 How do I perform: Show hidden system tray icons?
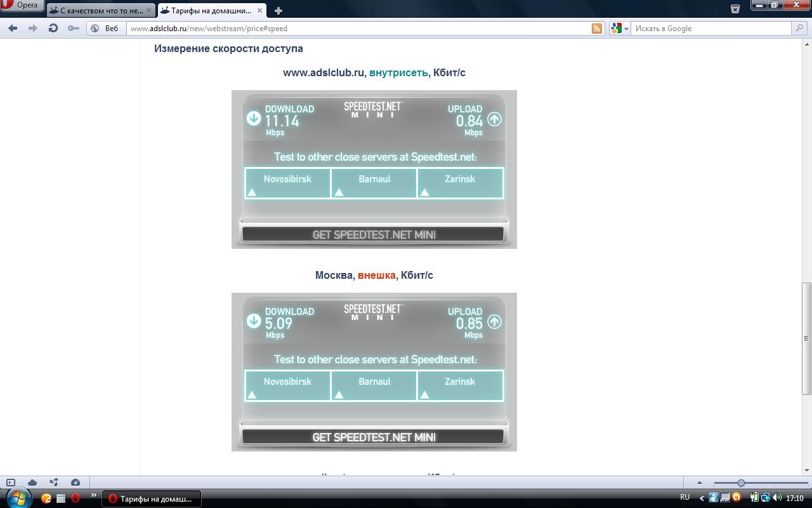pyautogui.click(x=702, y=498)
